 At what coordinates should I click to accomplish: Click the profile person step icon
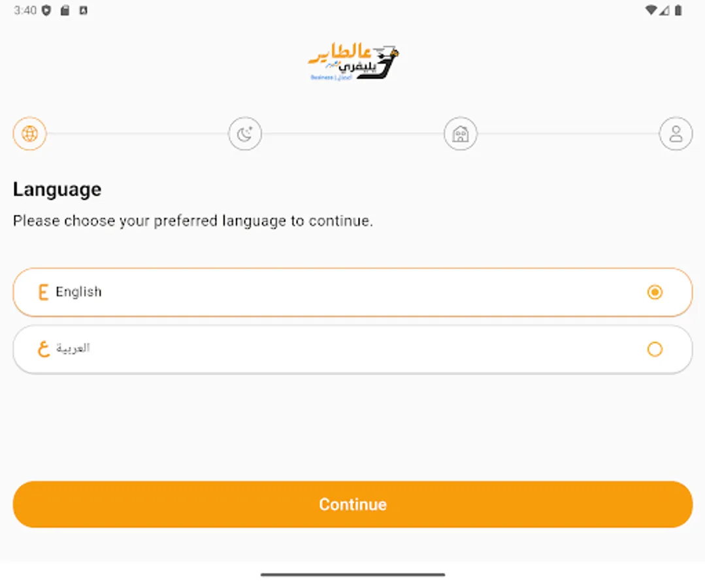click(676, 133)
